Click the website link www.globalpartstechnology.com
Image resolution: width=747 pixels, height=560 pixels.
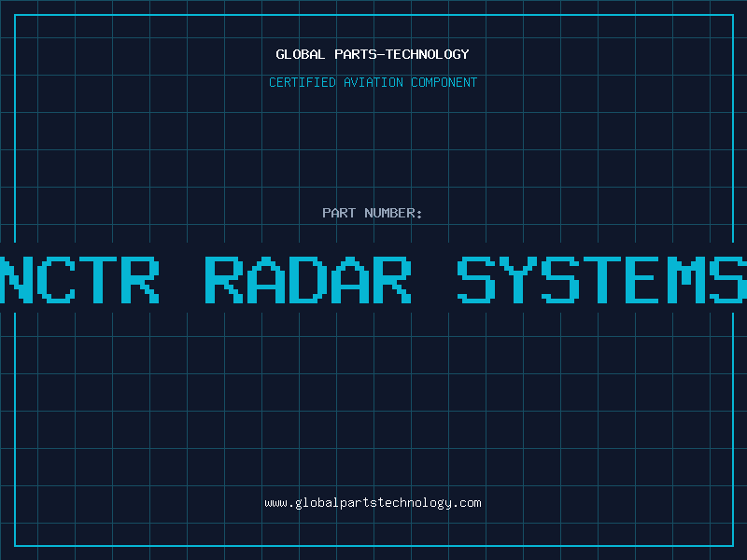coord(373,503)
